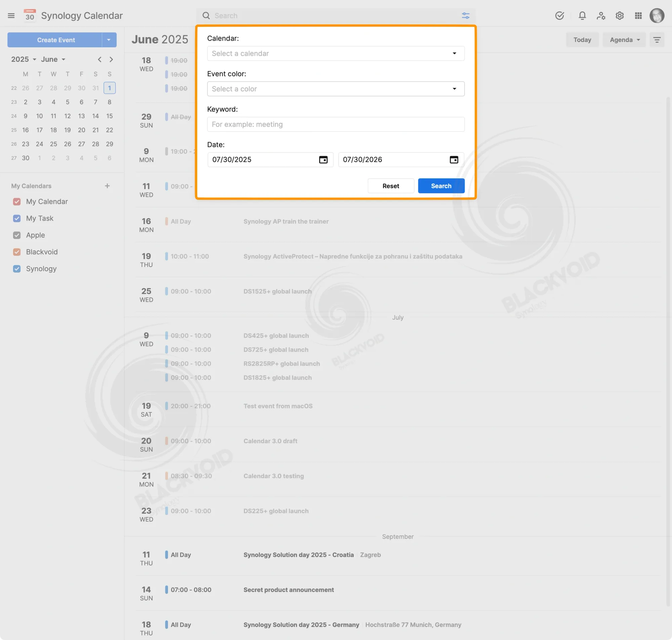Open Calendar 3.0 draft event
Viewport: 672px width, 640px height.
coord(270,441)
